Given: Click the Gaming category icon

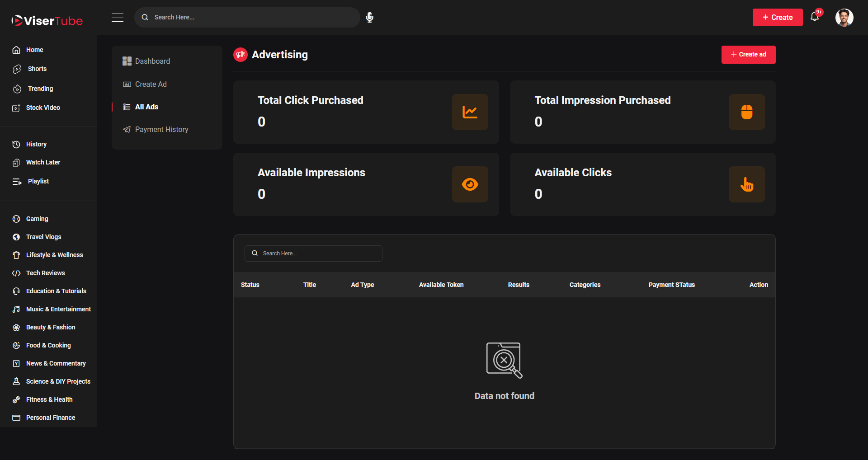Looking at the screenshot, I should tap(17, 219).
